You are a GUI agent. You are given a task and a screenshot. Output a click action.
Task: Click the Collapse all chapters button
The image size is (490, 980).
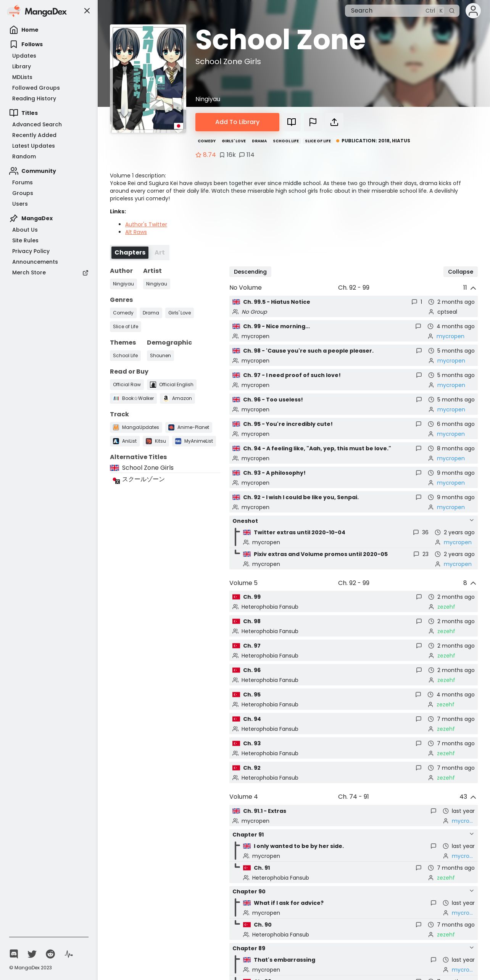point(461,272)
